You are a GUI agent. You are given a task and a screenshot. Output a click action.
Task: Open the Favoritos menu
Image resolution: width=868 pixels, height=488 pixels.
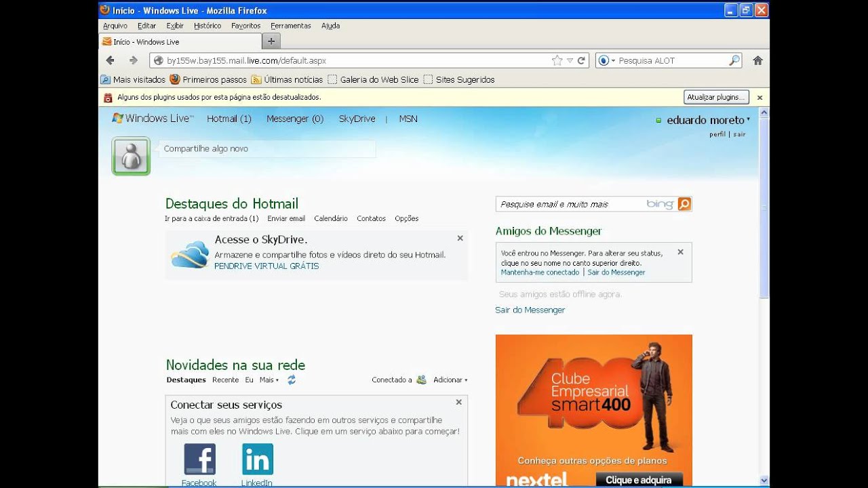pyautogui.click(x=245, y=26)
